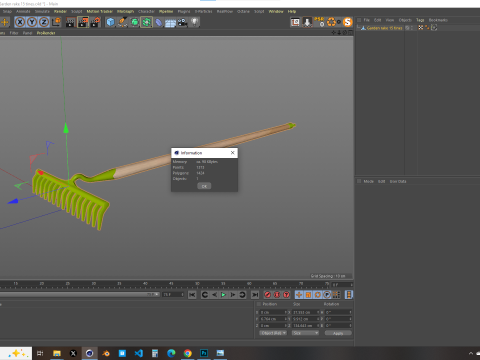Open the Object Manager Bookmarks menu
The image size is (480, 360).
(438, 20)
